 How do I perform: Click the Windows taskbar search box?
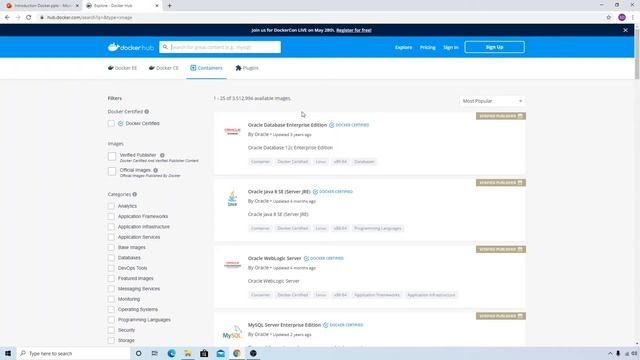coord(73,353)
